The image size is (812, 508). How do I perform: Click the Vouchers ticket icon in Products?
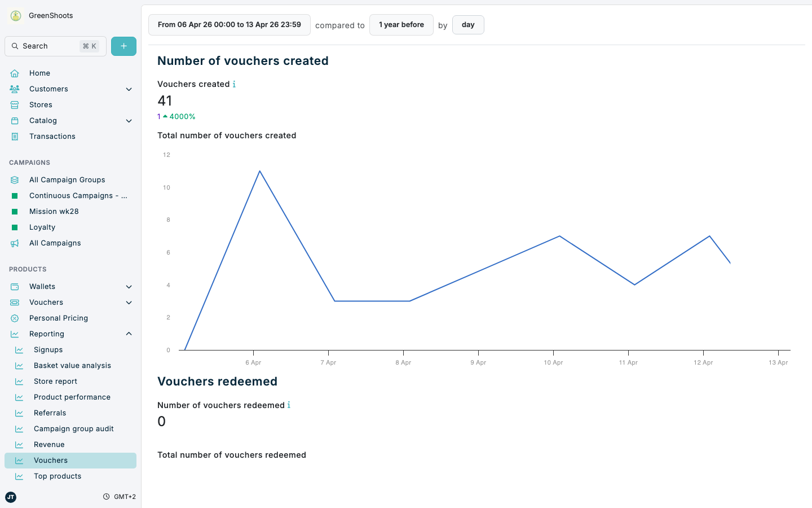14,302
